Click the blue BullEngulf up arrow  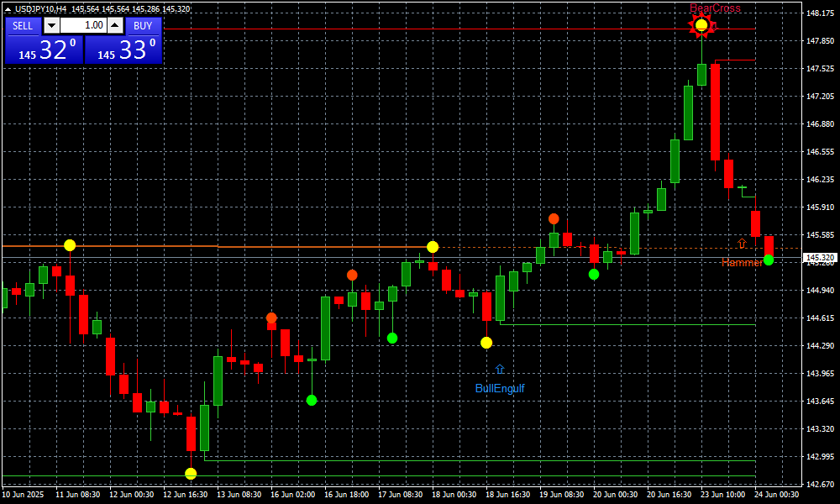tap(500, 369)
